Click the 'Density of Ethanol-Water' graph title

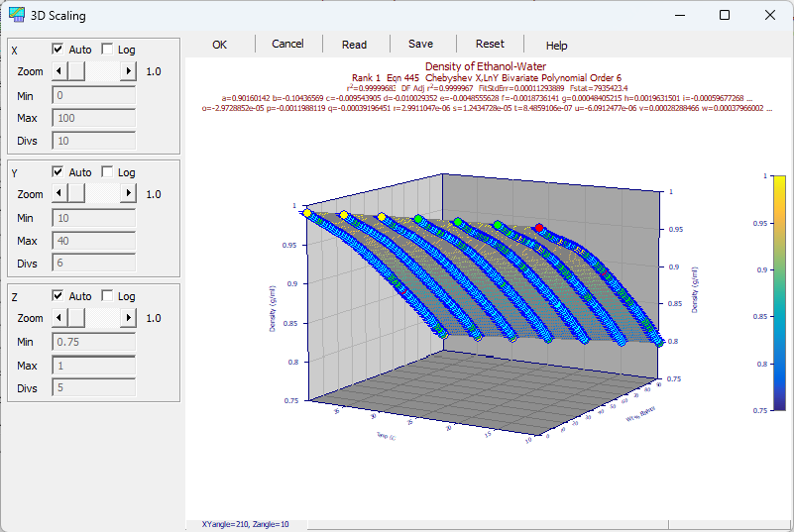[x=486, y=66]
